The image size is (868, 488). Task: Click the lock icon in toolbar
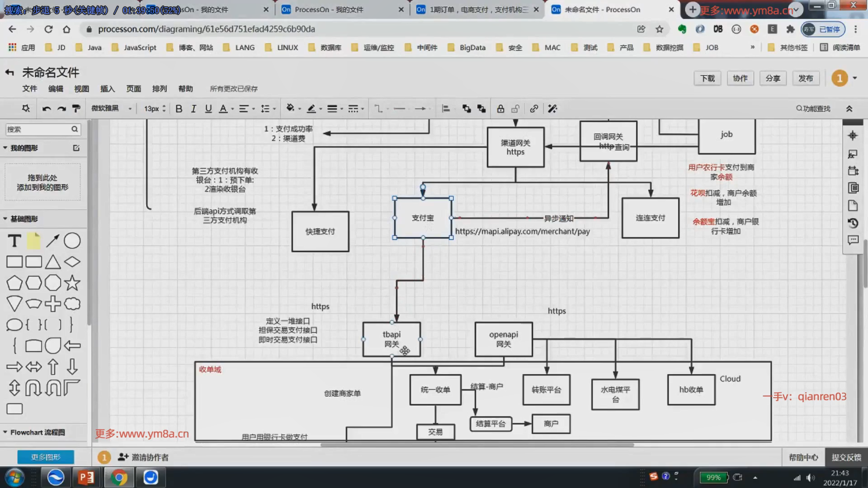[x=500, y=108]
